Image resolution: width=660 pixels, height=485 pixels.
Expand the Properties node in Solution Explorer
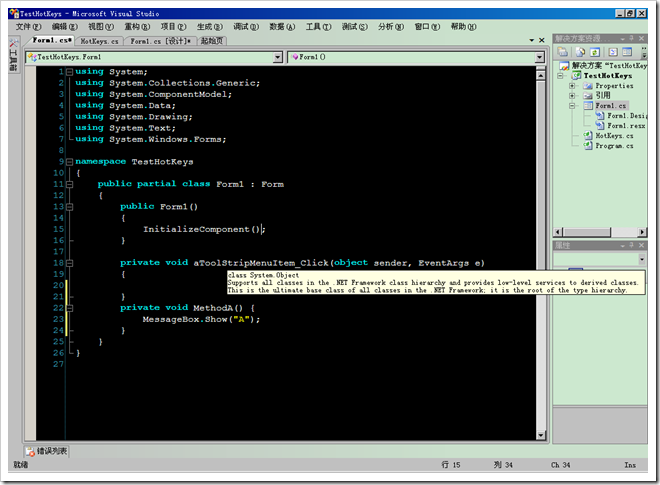[572, 86]
